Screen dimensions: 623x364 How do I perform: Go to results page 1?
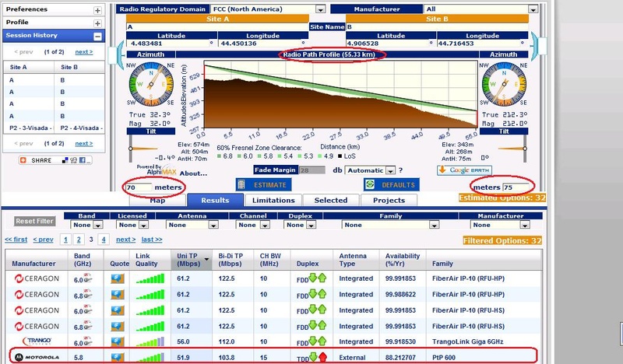pyautogui.click(x=65, y=240)
